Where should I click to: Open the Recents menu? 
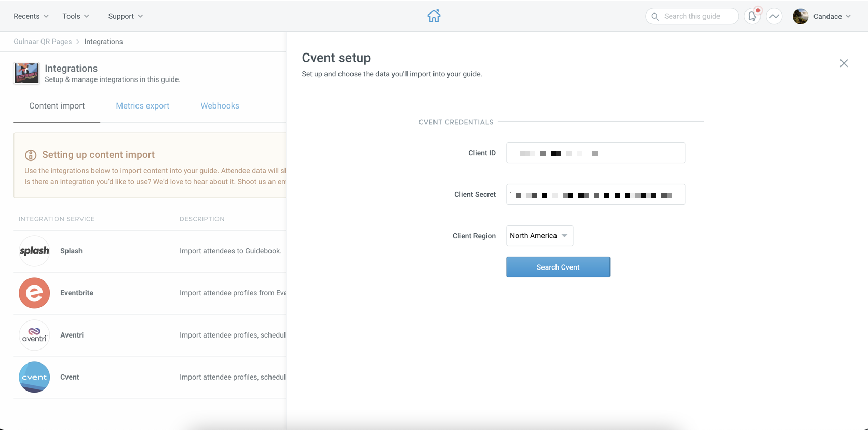(x=31, y=16)
